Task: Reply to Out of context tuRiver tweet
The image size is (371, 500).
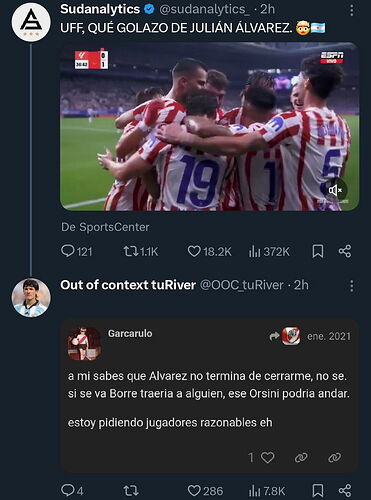Action: coord(72,491)
